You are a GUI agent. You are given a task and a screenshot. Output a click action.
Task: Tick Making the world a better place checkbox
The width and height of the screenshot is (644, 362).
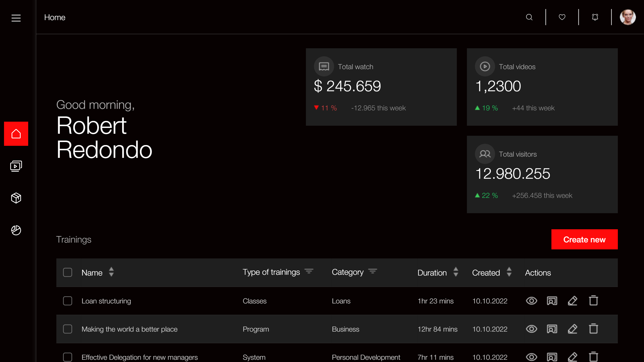(x=67, y=329)
